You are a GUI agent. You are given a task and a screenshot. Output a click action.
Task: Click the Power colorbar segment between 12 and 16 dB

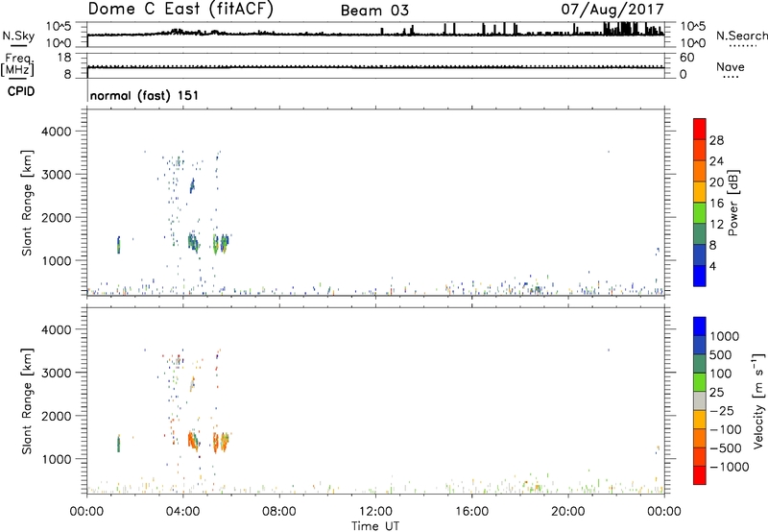pos(700,213)
